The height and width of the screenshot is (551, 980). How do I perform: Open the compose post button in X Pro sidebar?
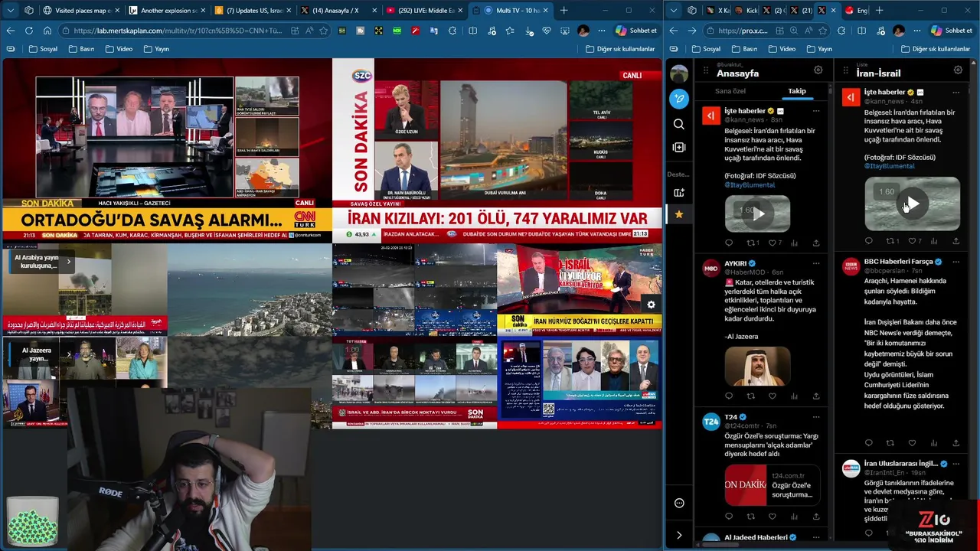(x=678, y=99)
